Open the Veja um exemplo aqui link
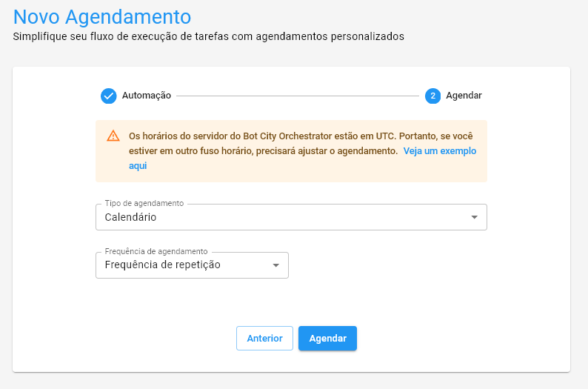 click(x=439, y=151)
